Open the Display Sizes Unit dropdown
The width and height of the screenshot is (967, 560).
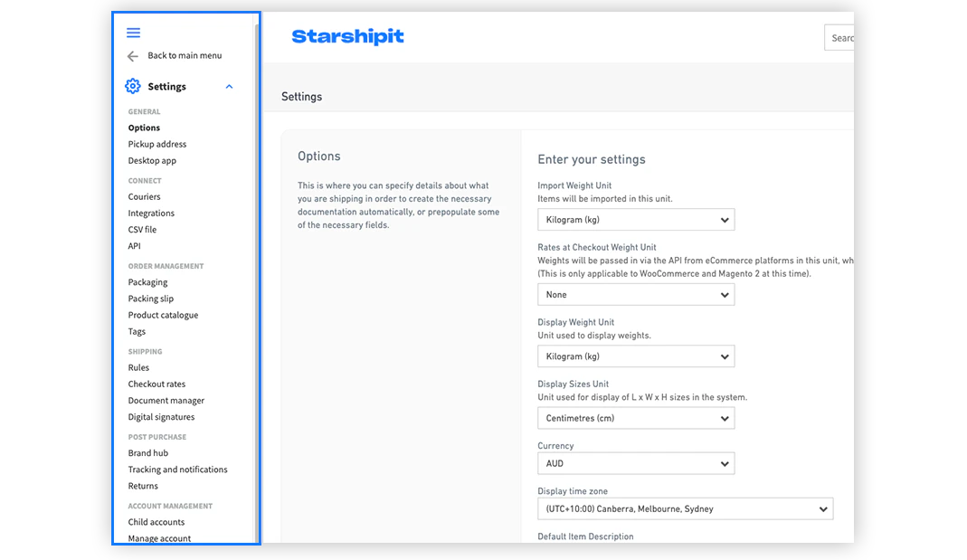[635, 418]
